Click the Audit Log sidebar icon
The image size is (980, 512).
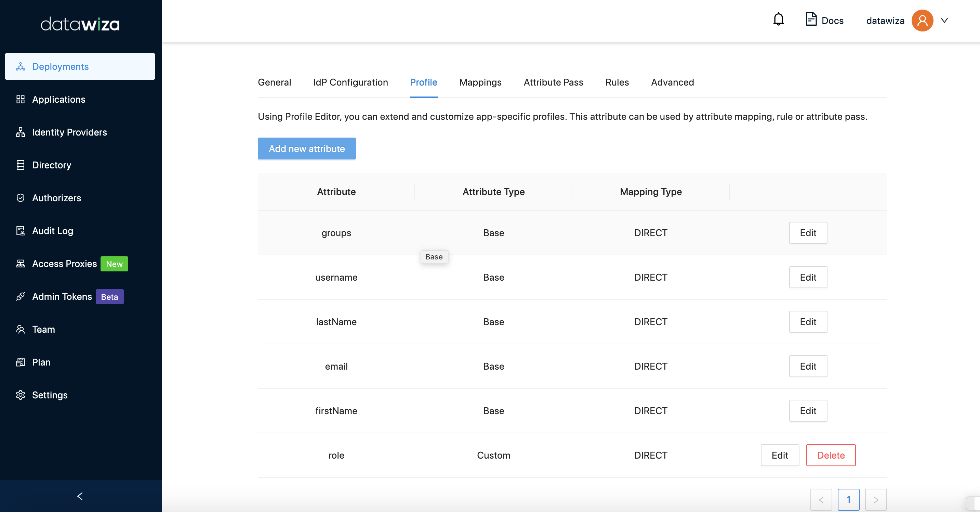[21, 230]
